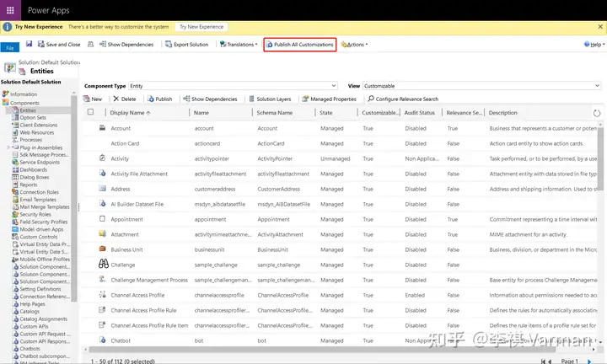Select Information in the sidebar
This screenshot has width=607, height=364.
(24, 94)
